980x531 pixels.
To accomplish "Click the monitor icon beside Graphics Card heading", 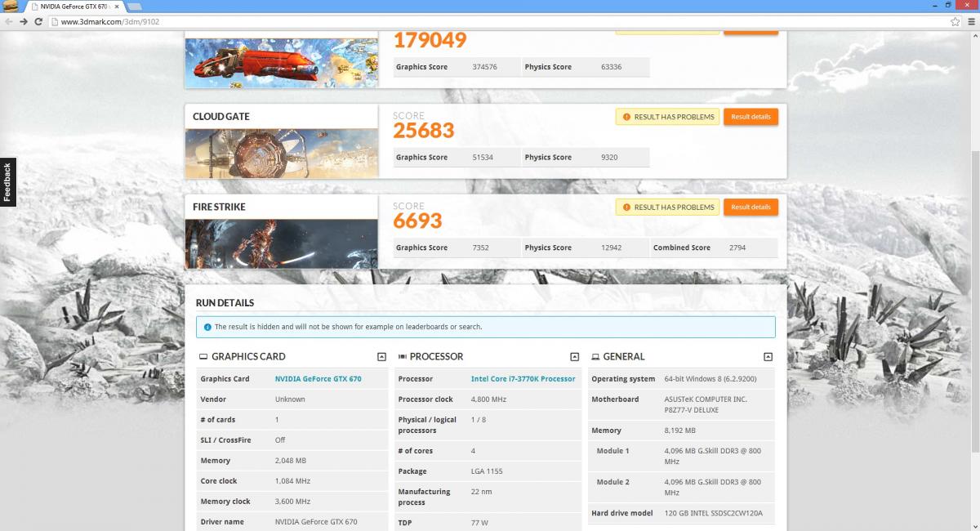I will [x=203, y=357].
